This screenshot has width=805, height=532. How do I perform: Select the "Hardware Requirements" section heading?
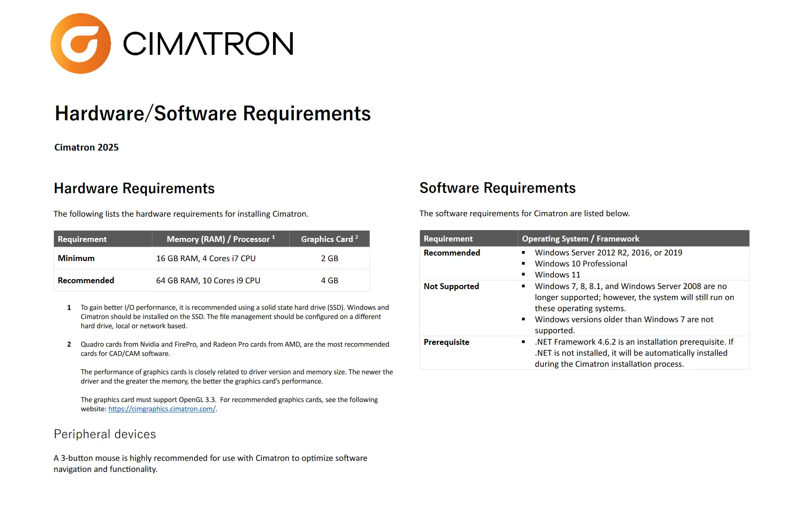coord(134,189)
